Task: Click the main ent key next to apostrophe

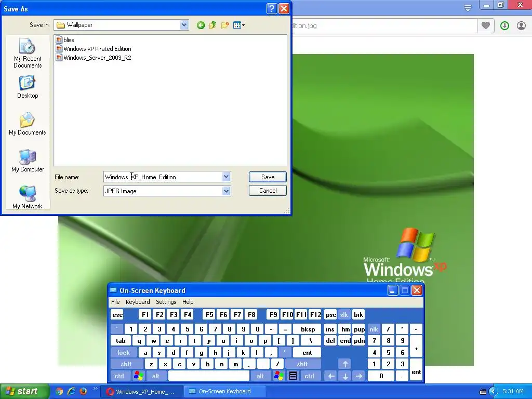Action: 307,353
